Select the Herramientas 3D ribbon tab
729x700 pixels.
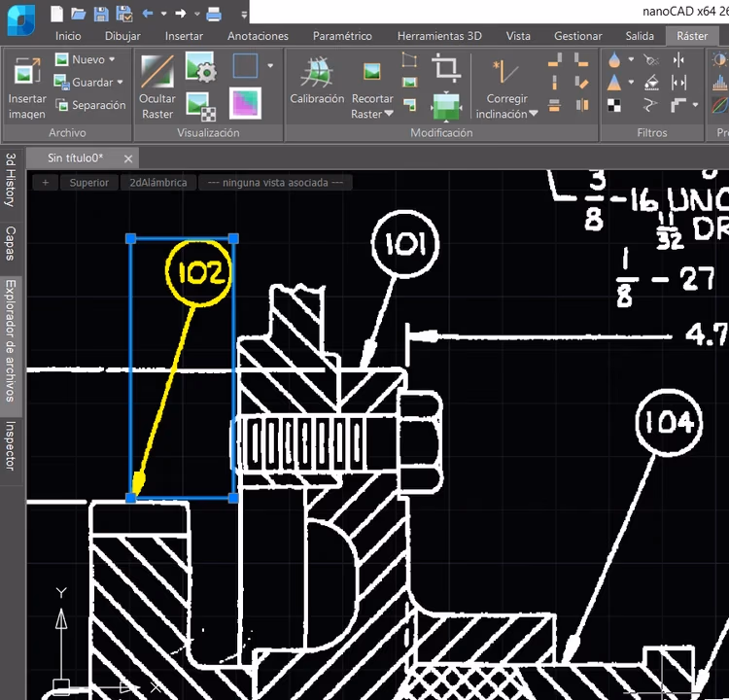(x=439, y=36)
